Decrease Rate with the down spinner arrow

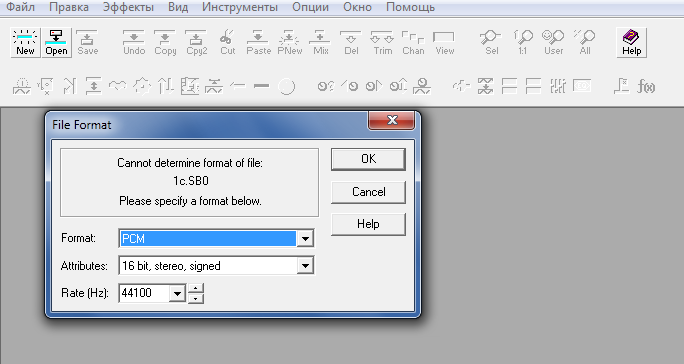pyautogui.click(x=196, y=298)
